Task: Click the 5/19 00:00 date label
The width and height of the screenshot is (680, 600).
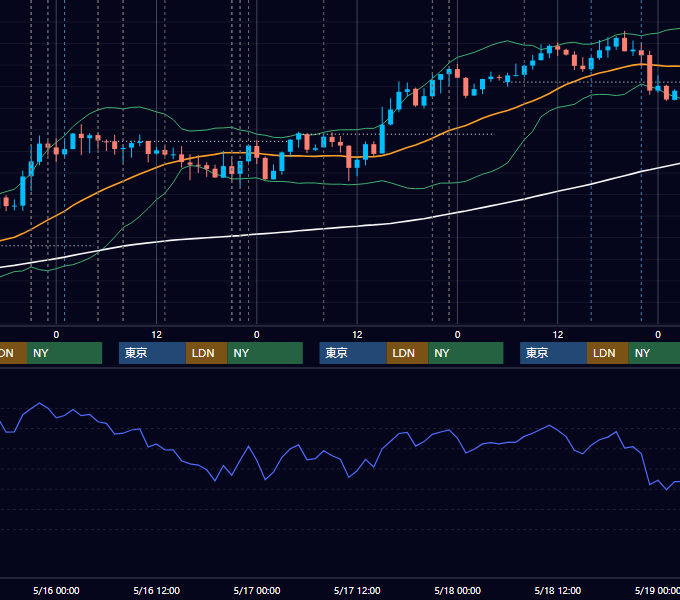Action: point(657,590)
